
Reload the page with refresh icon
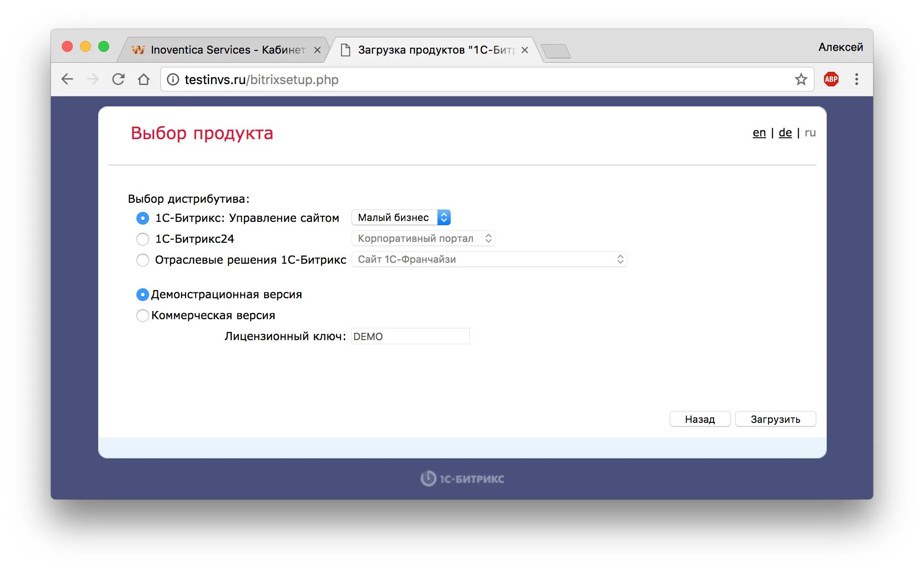pyautogui.click(x=118, y=79)
